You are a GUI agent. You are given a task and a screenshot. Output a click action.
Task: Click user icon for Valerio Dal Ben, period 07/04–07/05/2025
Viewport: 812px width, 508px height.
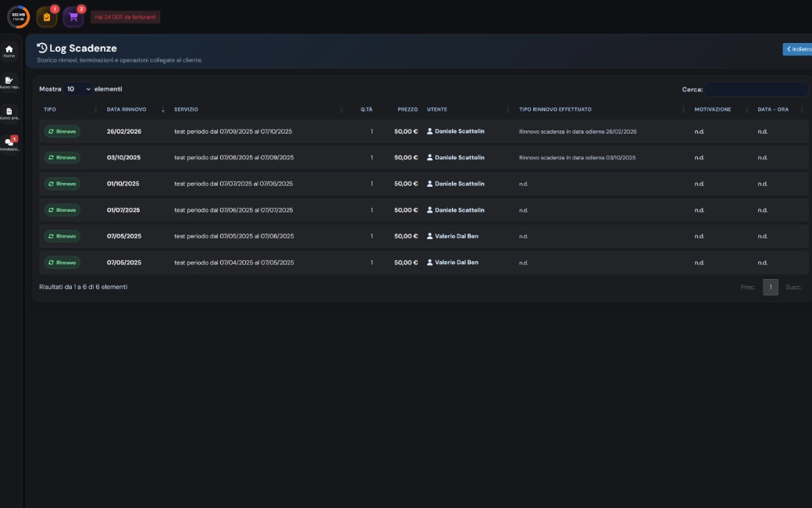[429, 263]
